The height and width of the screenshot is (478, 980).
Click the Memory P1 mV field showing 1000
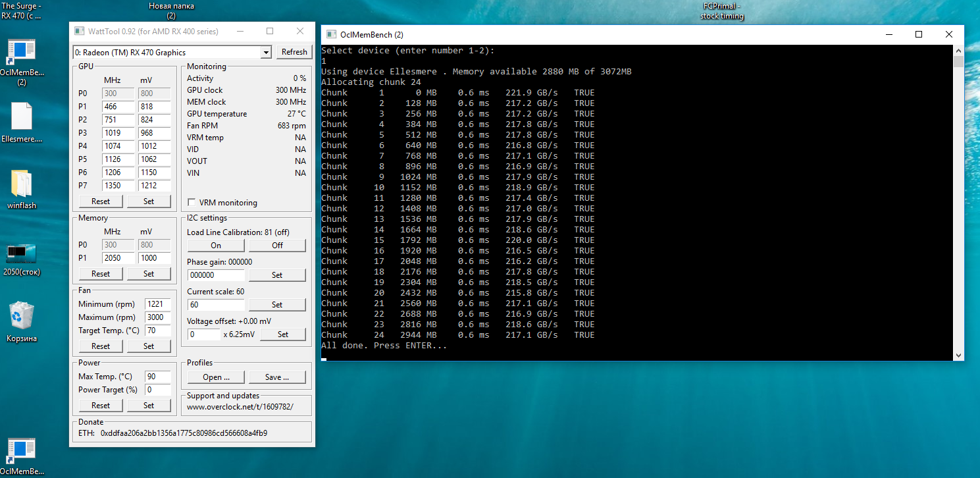pyautogui.click(x=154, y=258)
